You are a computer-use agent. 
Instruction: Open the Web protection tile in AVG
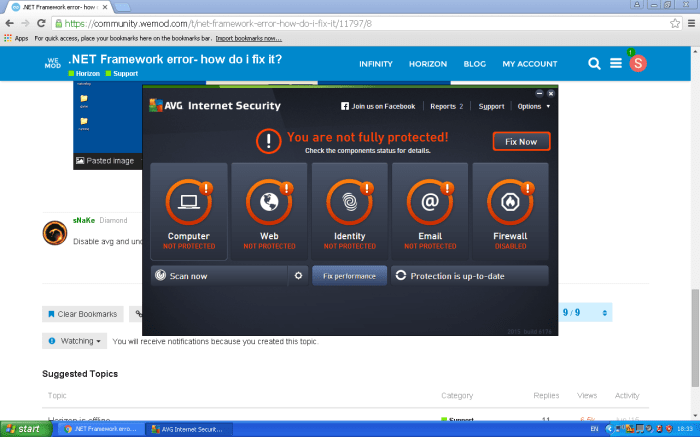coord(269,211)
